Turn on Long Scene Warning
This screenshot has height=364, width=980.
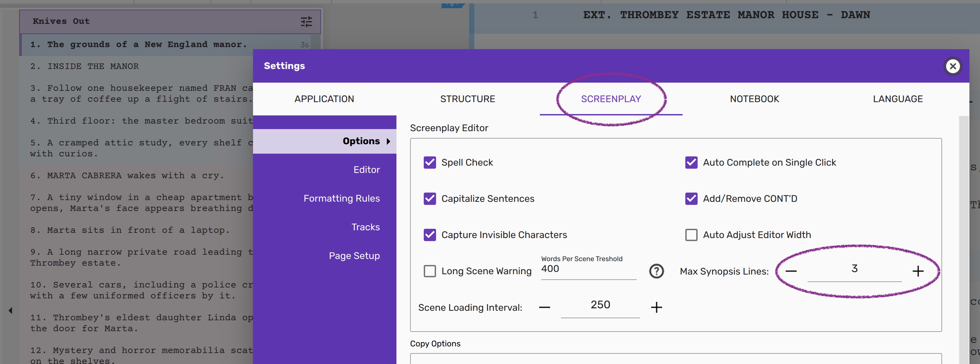click(430, 271)
